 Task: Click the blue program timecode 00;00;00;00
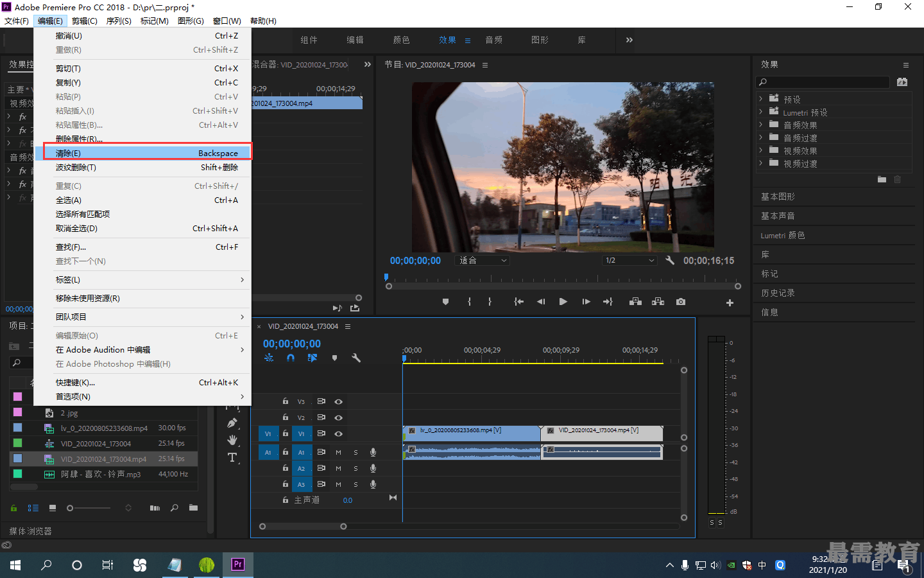[x=415, y=261]
